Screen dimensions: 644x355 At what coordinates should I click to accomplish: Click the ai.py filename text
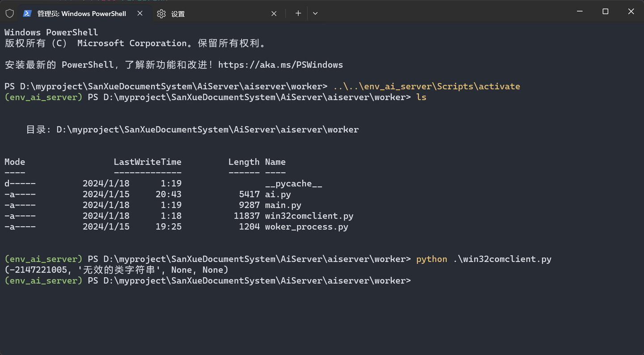278,194
